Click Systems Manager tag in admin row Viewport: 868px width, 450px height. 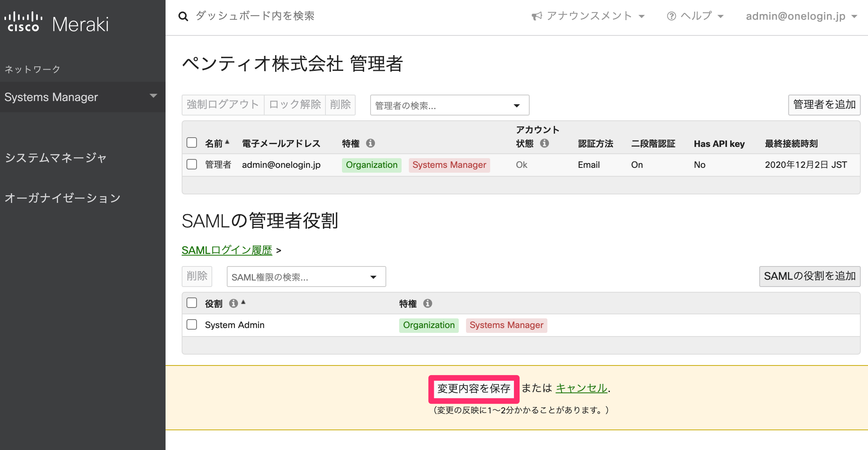449,165
